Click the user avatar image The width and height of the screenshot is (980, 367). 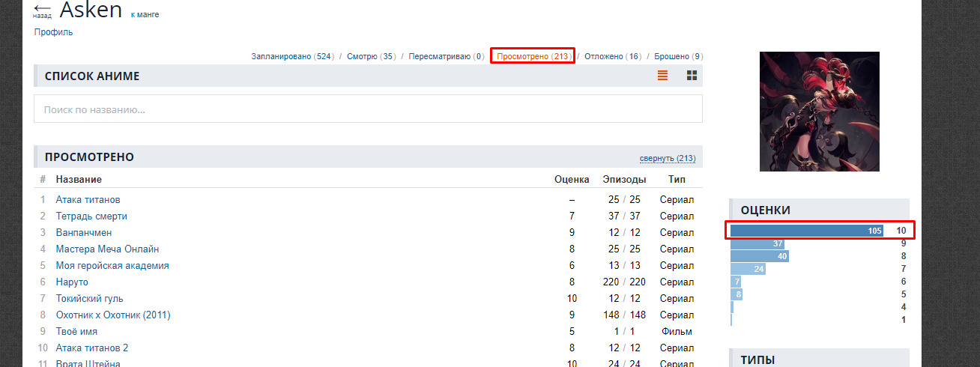tap(819, 112)
